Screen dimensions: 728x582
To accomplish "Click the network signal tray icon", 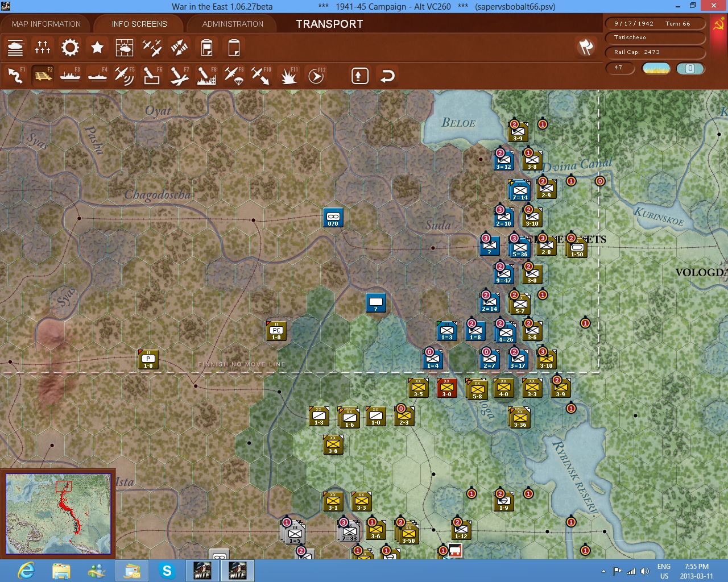I will pyautogui.click(x=631, y=571).
